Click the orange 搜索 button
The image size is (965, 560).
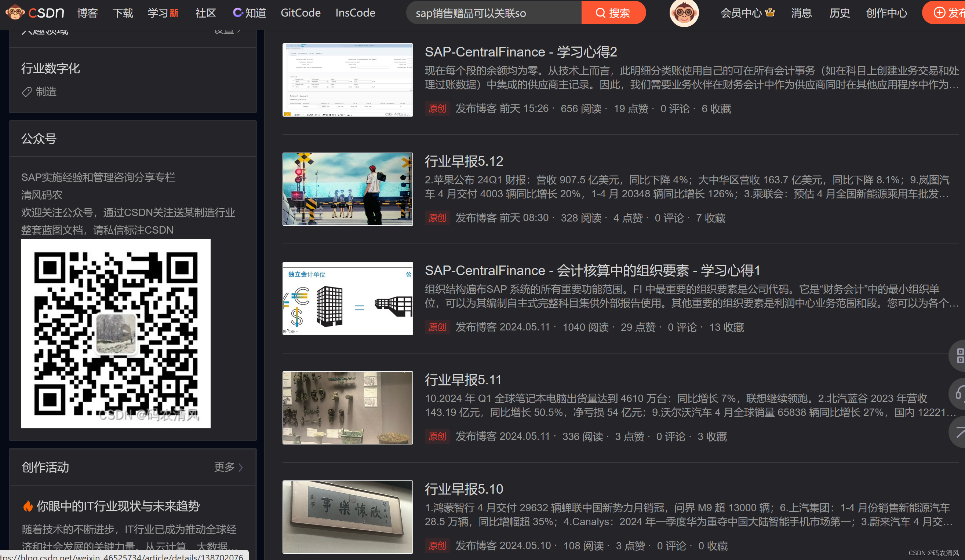pyautogui.click(x=613, y=12)
